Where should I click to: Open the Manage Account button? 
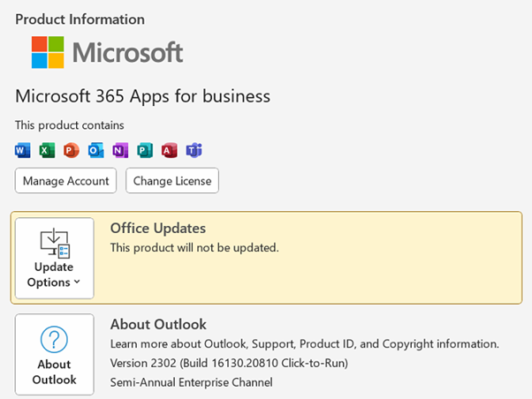click(65, 181)
